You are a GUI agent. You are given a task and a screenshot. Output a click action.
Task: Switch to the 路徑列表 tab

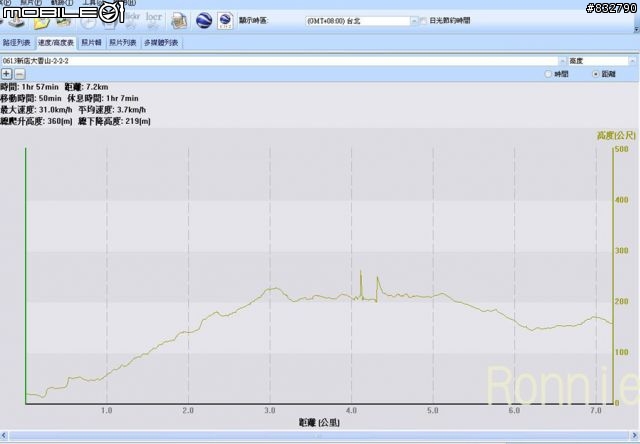(17, 42)
